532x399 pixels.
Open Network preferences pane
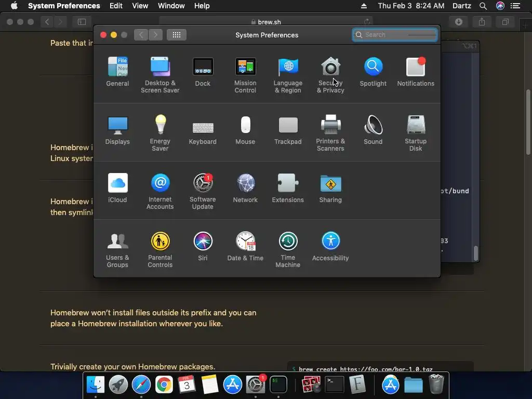pos(245,188)
